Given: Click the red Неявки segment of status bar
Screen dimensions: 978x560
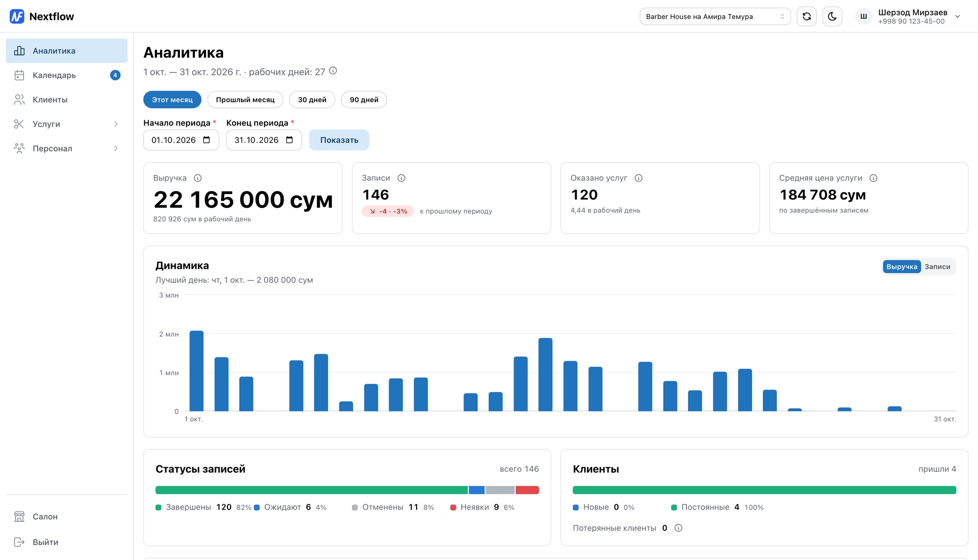Looking at the screenshot, I should (527, 490).
